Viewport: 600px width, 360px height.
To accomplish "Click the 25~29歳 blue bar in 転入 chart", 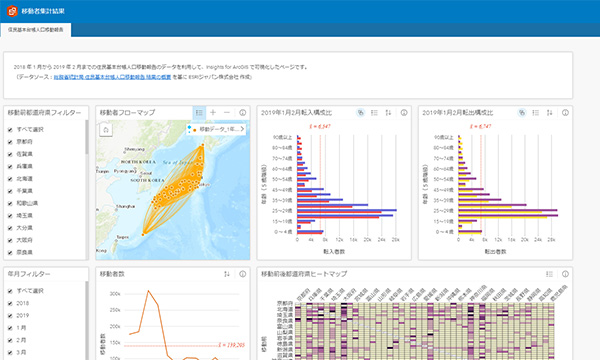I will (x=347, y=210).
